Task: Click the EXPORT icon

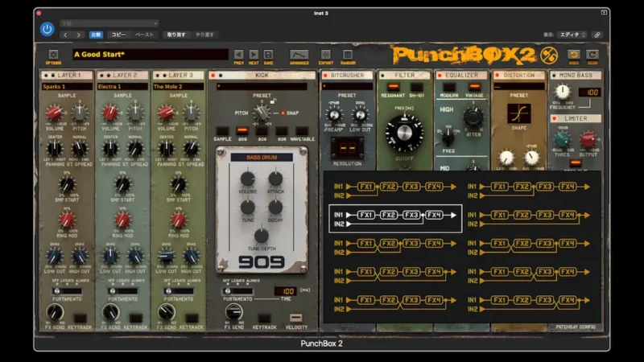Action: point(326,54)
